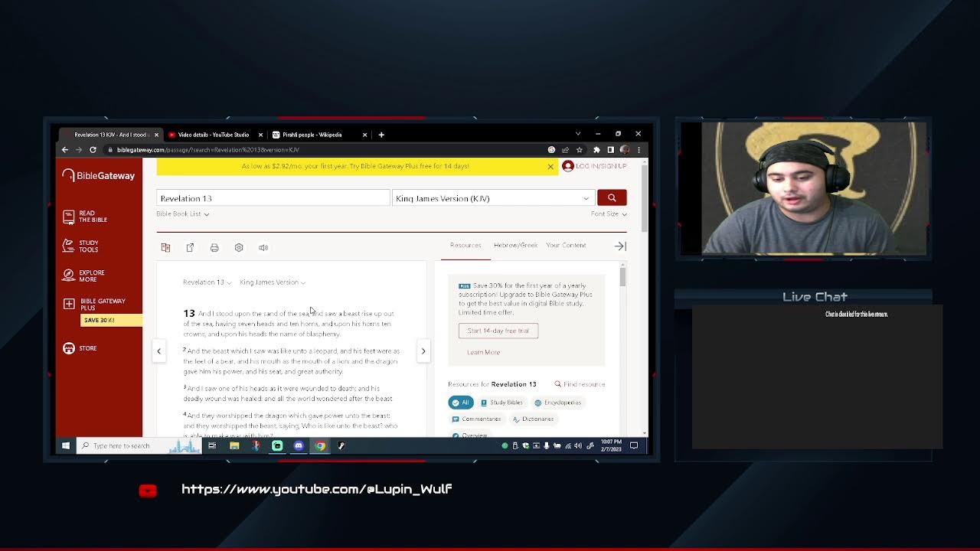Open page options gear icon
The height and width of the screenshot is (551, 980).
pyautogui.click(x=239, y=247)
